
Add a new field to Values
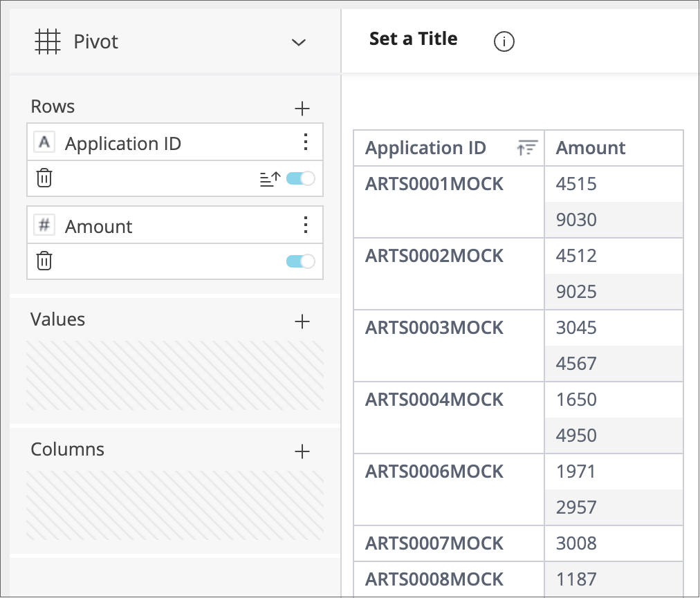pyautogui.click(x=302, y=321)
